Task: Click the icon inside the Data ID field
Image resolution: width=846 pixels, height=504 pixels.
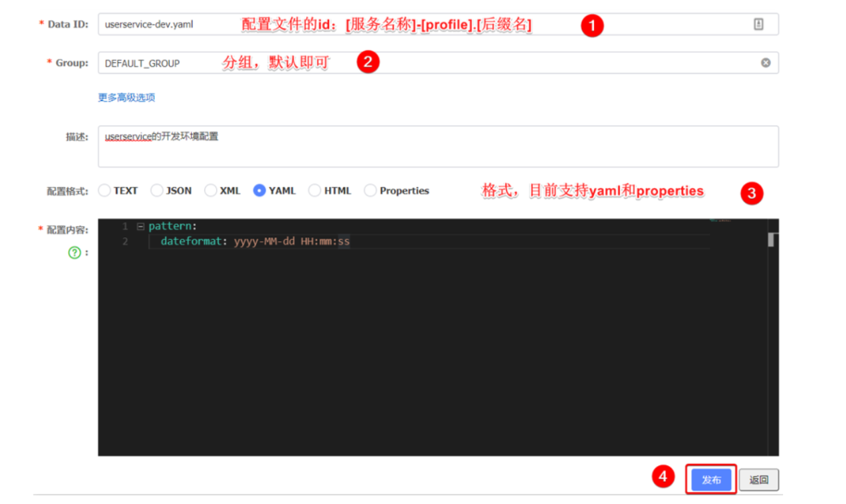Action: pos(758,24)
